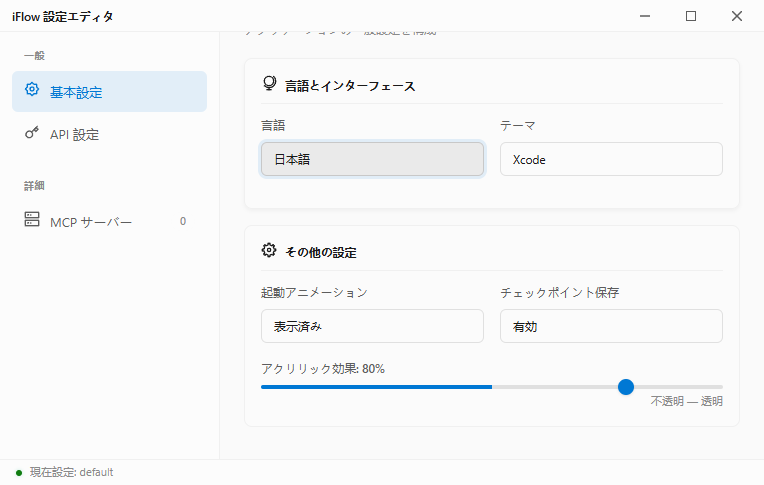Image resolution: width=764 pixels, height=485 pixels.
Task: Click the gear icon in その他の設定 header
Action: click(268, 251)
